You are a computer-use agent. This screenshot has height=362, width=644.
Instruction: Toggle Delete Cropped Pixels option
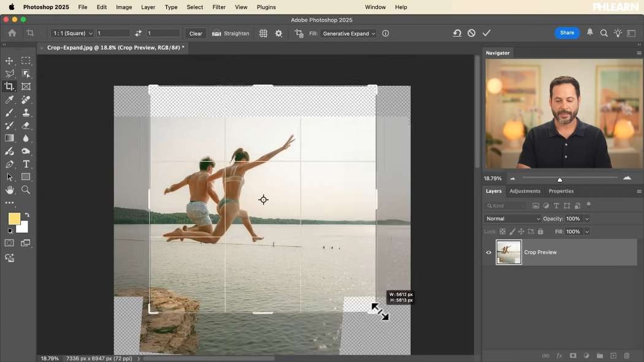point(299,34)
